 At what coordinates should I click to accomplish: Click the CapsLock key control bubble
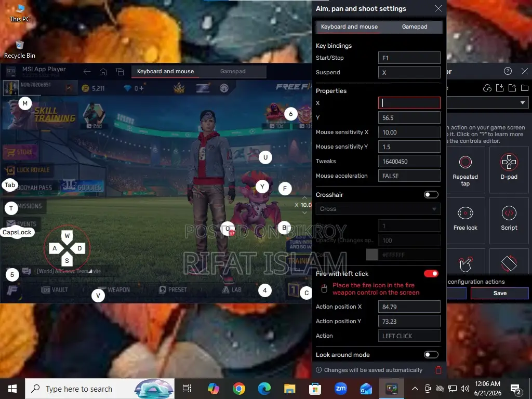click(17, 232)
